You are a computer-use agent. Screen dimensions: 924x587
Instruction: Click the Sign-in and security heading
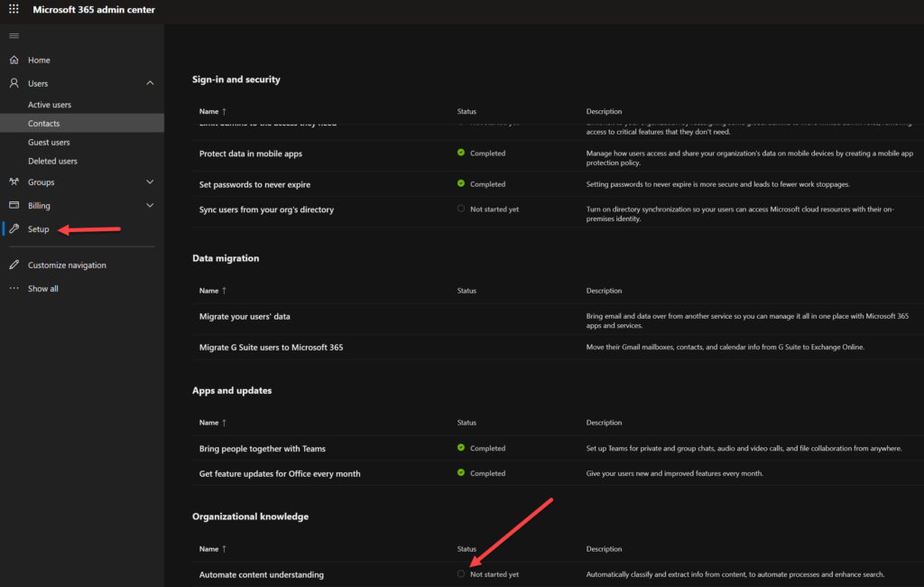click(236, 79)
